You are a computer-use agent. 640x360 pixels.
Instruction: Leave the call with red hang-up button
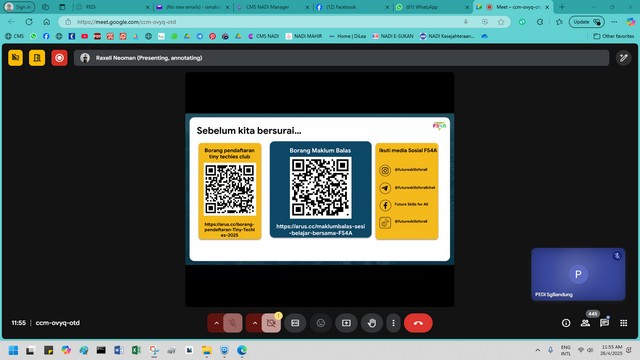point(418,323)
